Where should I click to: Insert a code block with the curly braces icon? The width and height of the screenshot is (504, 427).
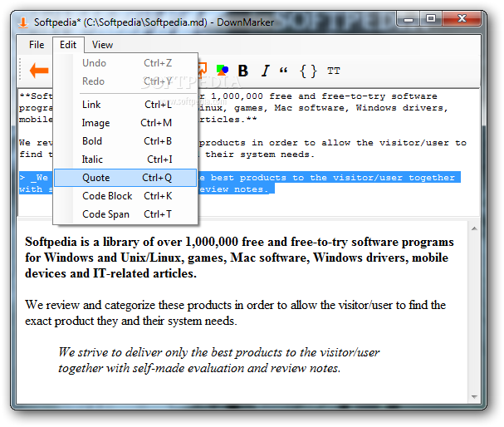click(x=308, y=71)
